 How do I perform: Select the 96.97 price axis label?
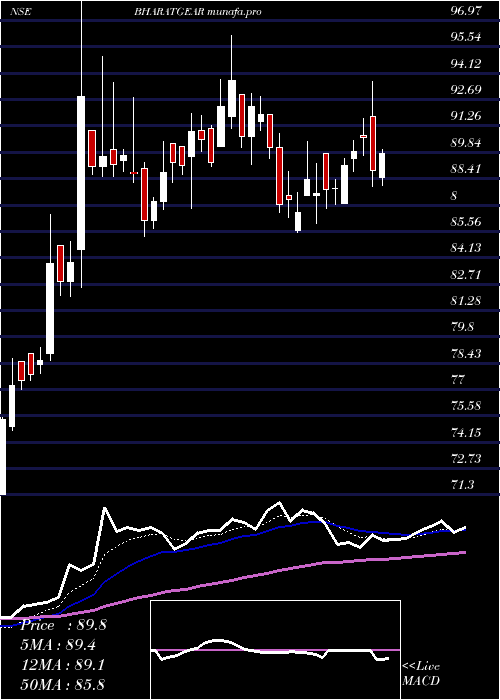click(466, 11)
